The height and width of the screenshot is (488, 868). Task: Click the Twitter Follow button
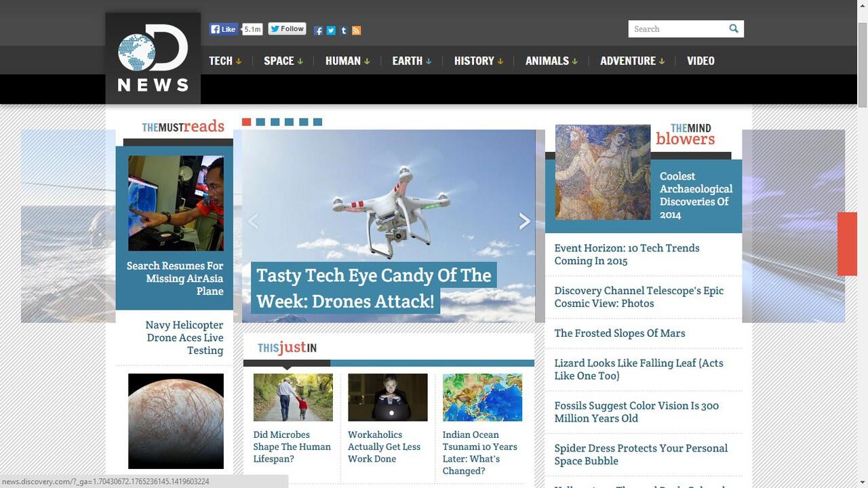[287, 28]
